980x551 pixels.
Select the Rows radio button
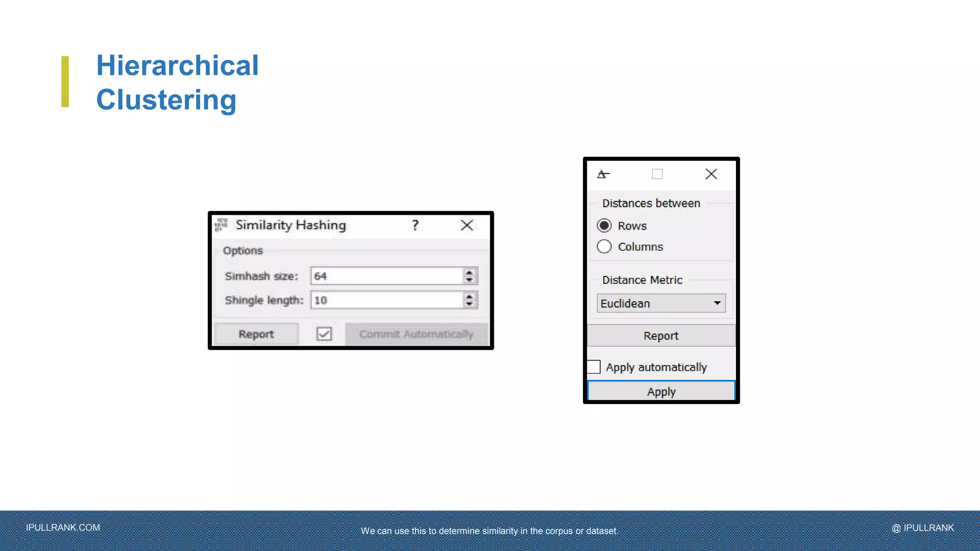(604, 225)
